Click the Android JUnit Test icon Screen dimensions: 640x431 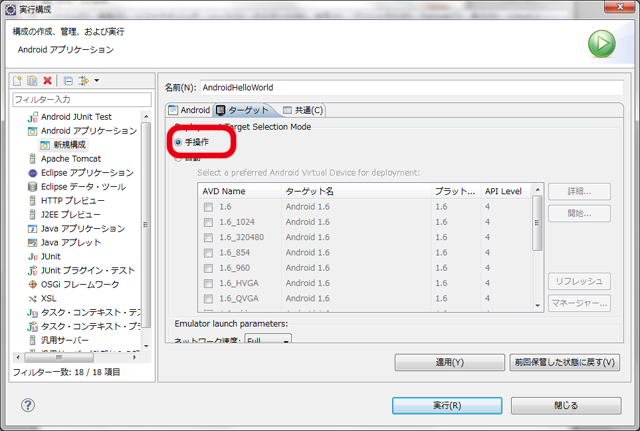tap(33, 117)
